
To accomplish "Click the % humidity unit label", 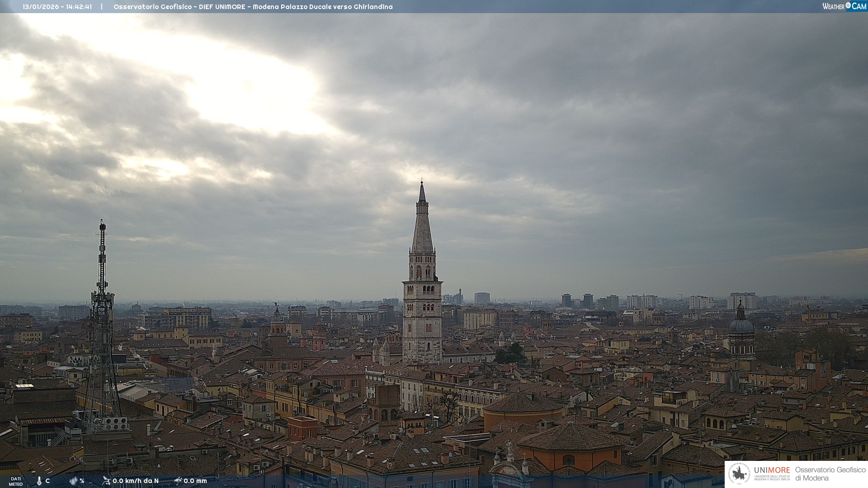I will click(x=82, y=481).
